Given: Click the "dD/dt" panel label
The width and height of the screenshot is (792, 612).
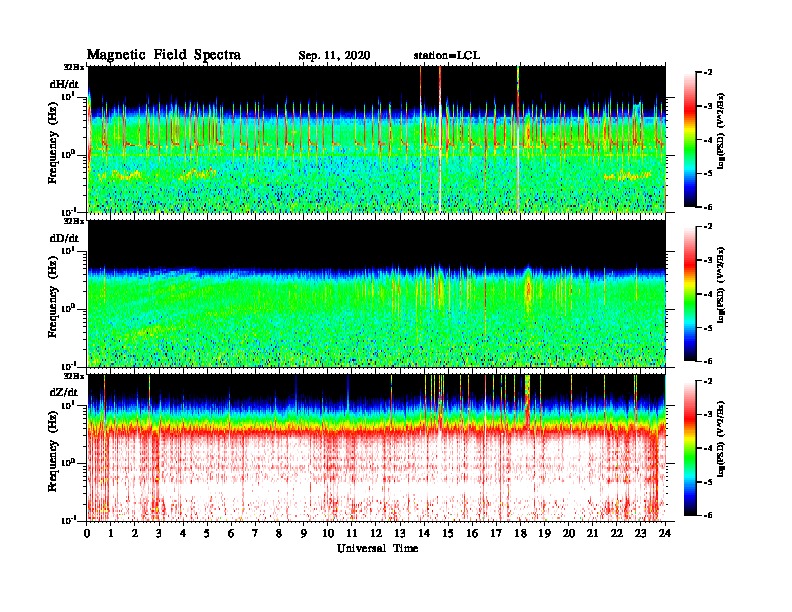Looking at the screenshot, I should (64, 238).
